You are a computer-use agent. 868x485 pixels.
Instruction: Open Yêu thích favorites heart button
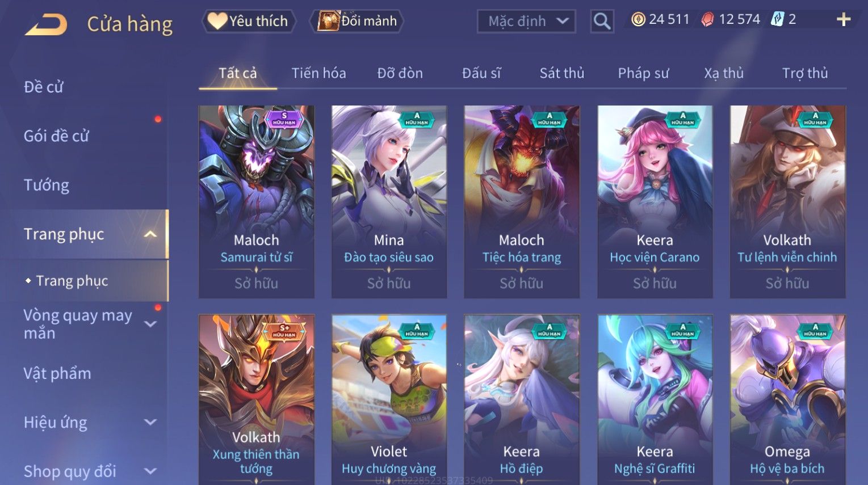(x=249, y=21)
